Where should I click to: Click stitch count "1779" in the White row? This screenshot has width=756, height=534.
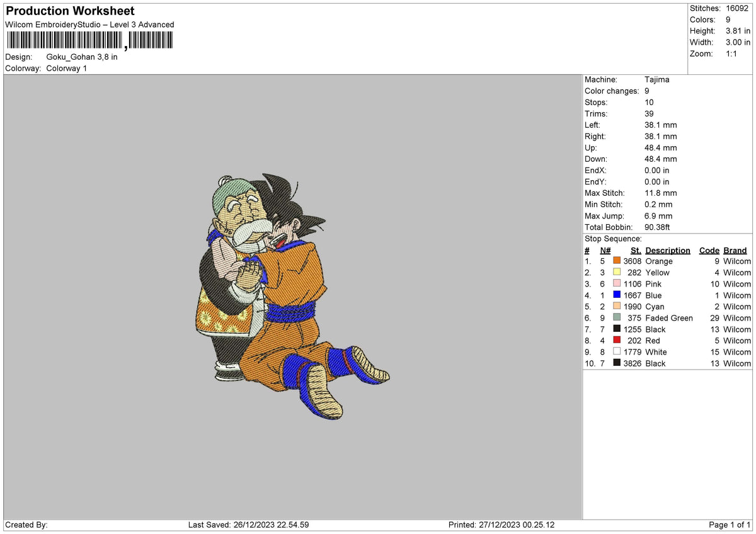(x=633, y=351)
